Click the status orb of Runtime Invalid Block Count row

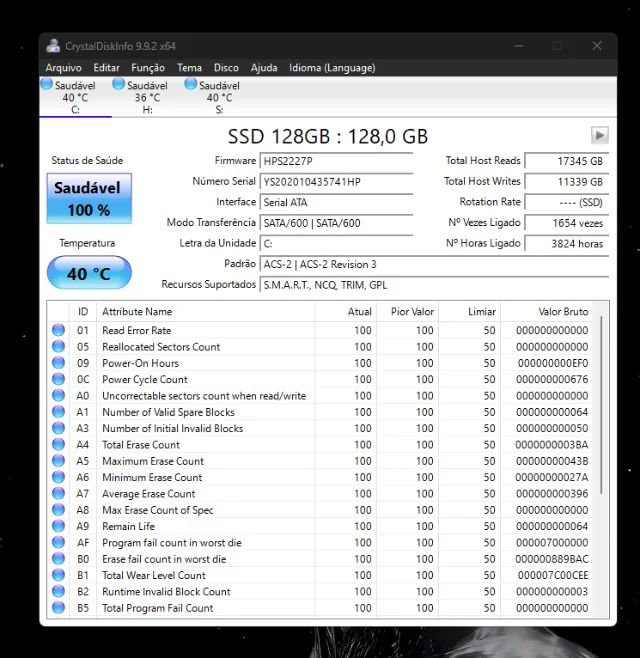pos(58,591)
